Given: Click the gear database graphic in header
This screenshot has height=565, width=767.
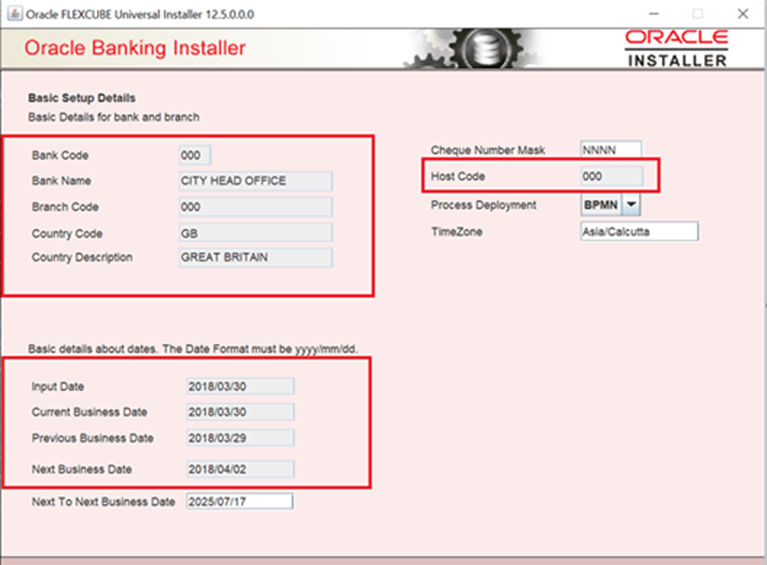Looking at the screenshot, I should click(472, 48).
